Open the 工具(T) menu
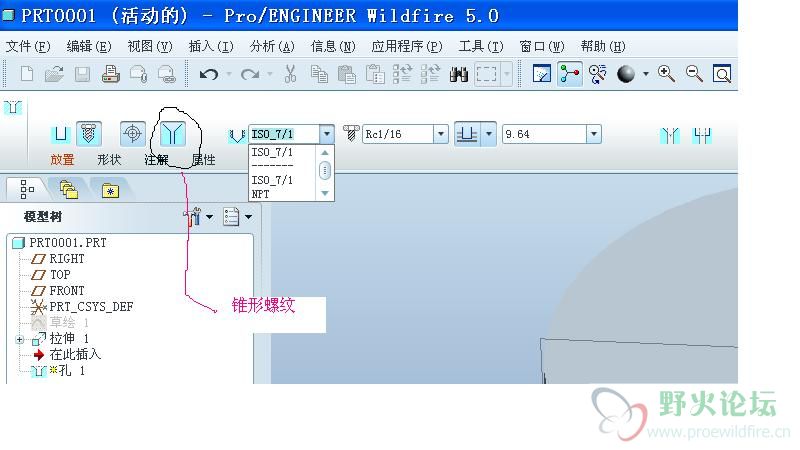 click(x=481, y=46)
